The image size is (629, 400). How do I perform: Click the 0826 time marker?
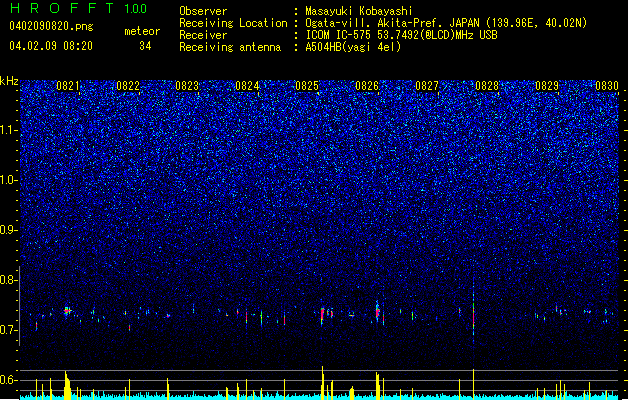coord(367,86)
